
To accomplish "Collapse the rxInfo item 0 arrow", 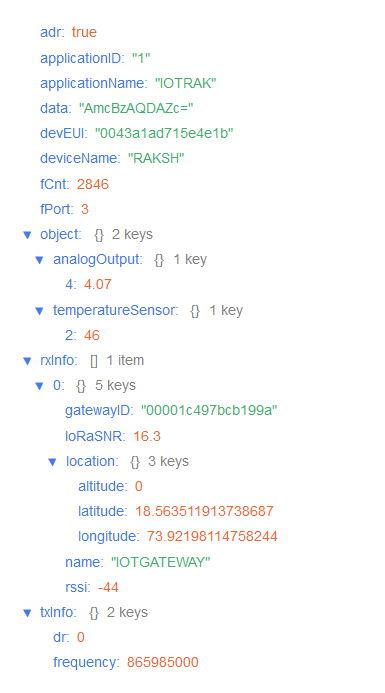I will (x=40, y=387).
